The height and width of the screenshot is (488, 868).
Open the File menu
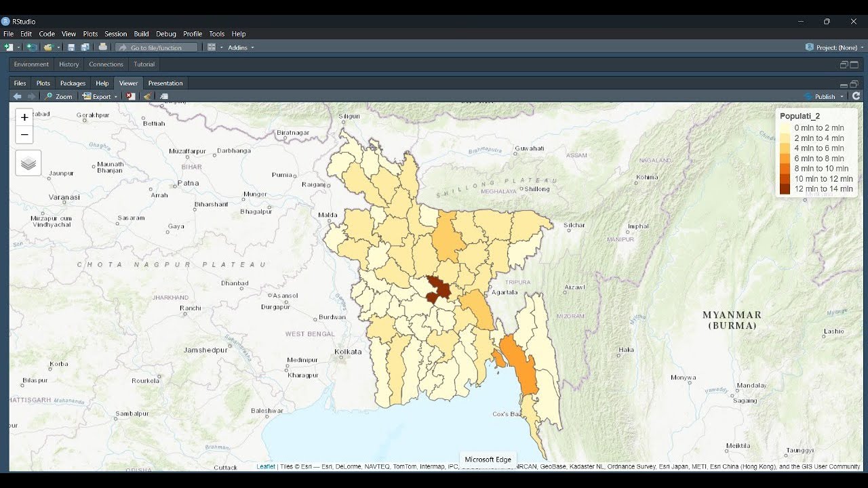pyautogui.click(x=8, y=34)
